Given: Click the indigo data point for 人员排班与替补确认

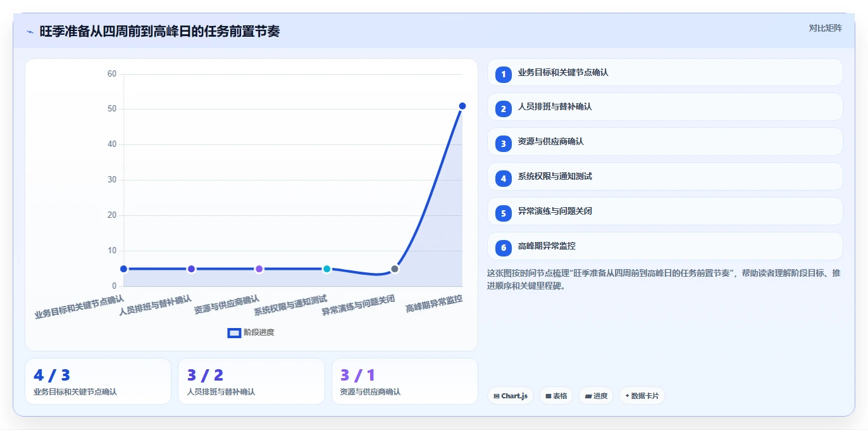Looking at the screenshot, I should click(192, 269).
